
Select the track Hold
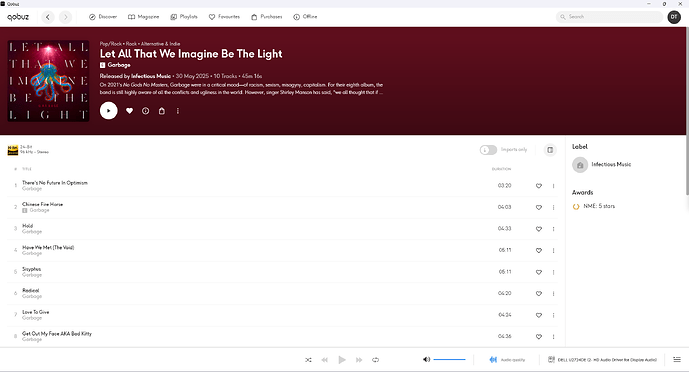point(27,226)
